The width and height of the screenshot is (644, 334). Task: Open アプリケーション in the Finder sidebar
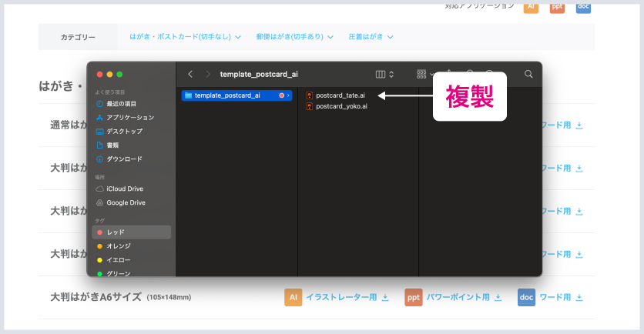click(126, 117)
